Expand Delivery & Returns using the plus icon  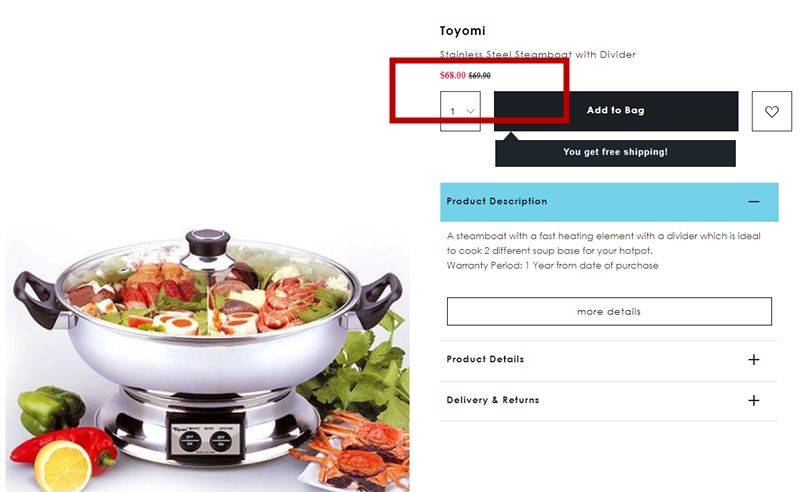(x=754, y=401)
